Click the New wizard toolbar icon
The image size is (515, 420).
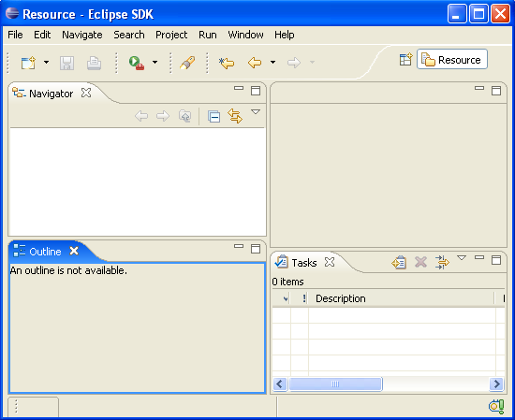pyautogui.click(x=28, y=63)
